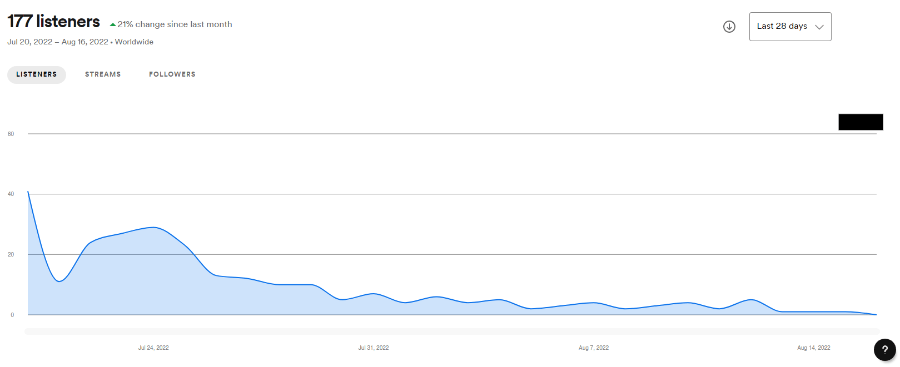Switch to the Streams tab

(x=103, y=75)
